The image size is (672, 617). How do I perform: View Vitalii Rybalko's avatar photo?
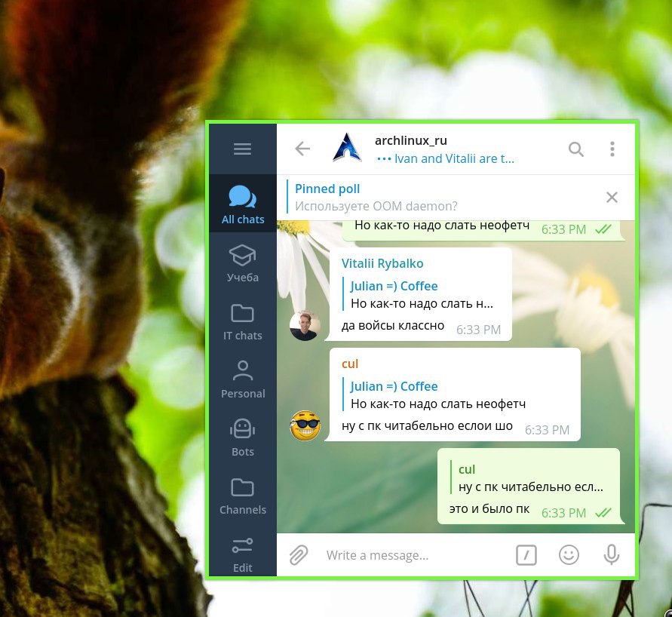coord(305,326)
